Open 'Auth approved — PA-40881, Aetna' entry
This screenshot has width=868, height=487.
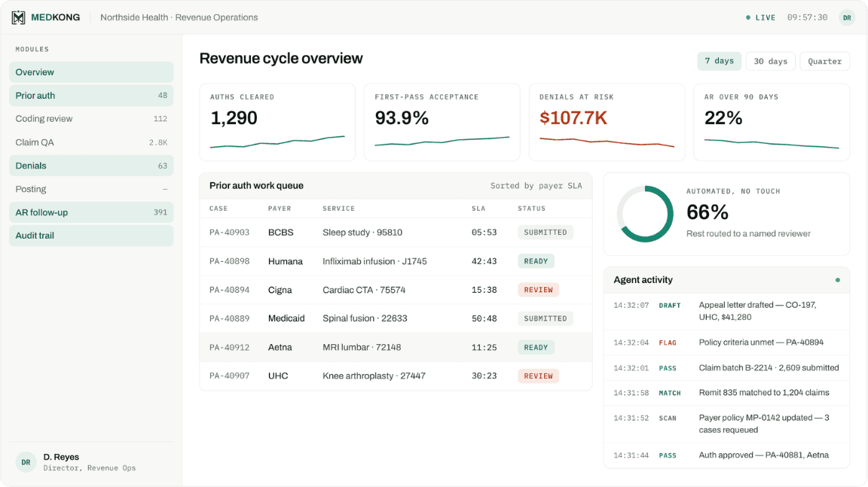click(x=726, y=455)
